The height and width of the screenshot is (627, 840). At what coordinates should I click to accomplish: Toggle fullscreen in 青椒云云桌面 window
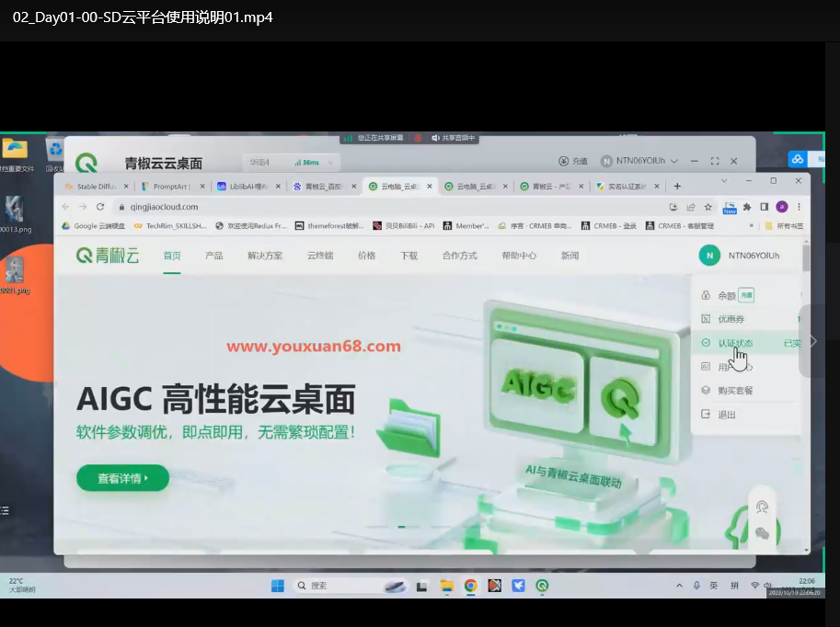(x=715, y=161)
